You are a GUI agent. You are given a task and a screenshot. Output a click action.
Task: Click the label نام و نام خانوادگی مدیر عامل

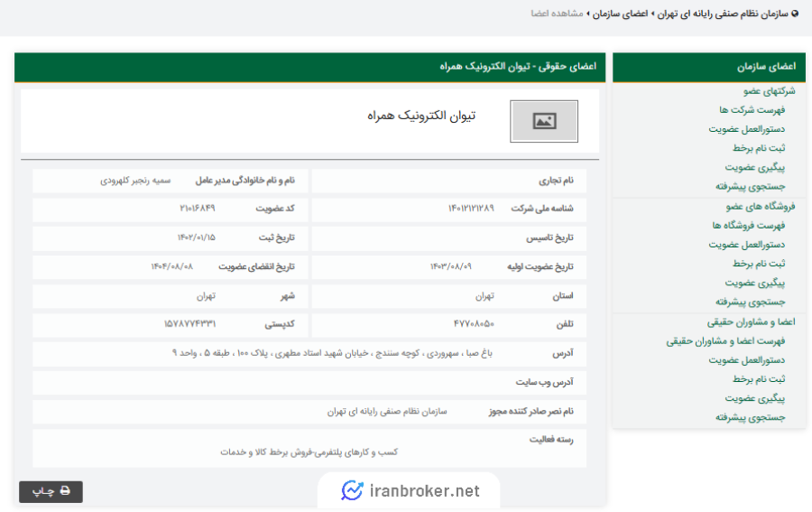tap(245, 181)
